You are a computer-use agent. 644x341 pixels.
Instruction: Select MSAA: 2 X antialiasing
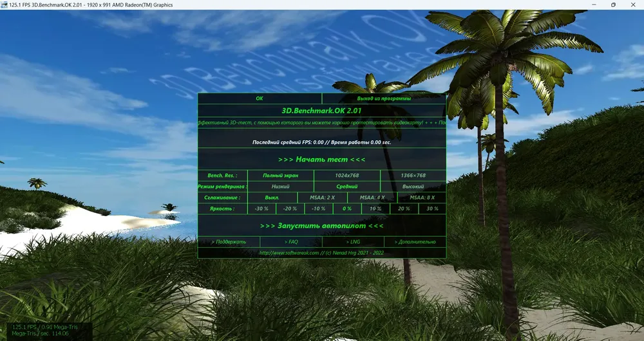click(323, 198)
